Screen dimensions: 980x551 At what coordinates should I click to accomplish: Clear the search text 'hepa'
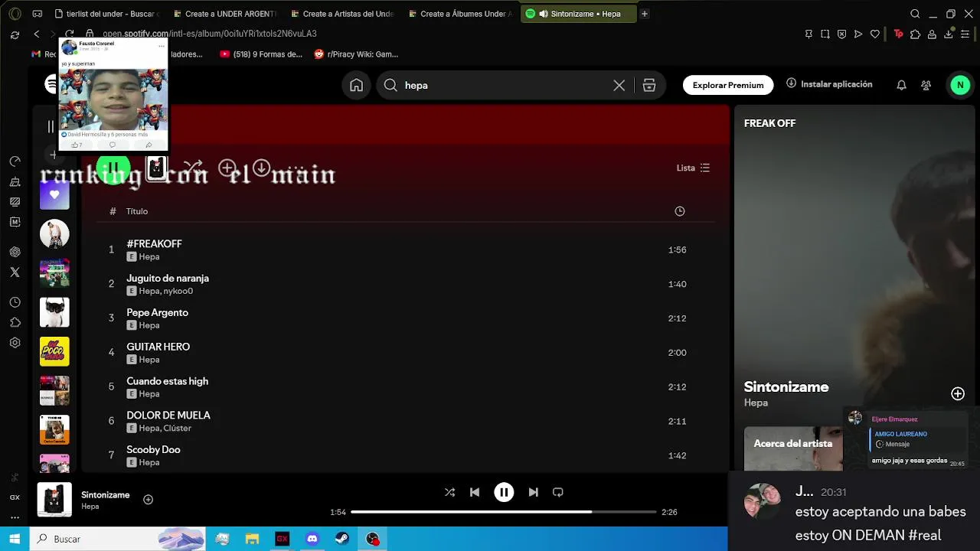pos(619,86)
